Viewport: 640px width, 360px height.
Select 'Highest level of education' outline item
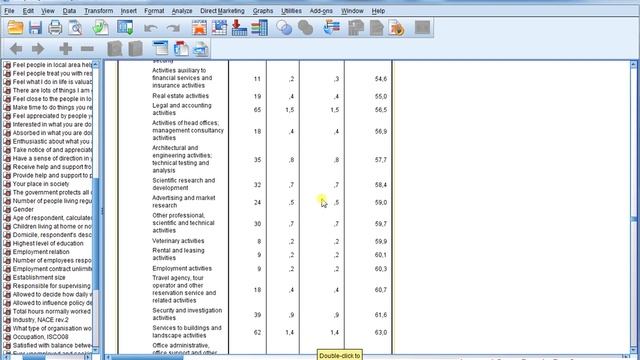click(x=48, y=243)
